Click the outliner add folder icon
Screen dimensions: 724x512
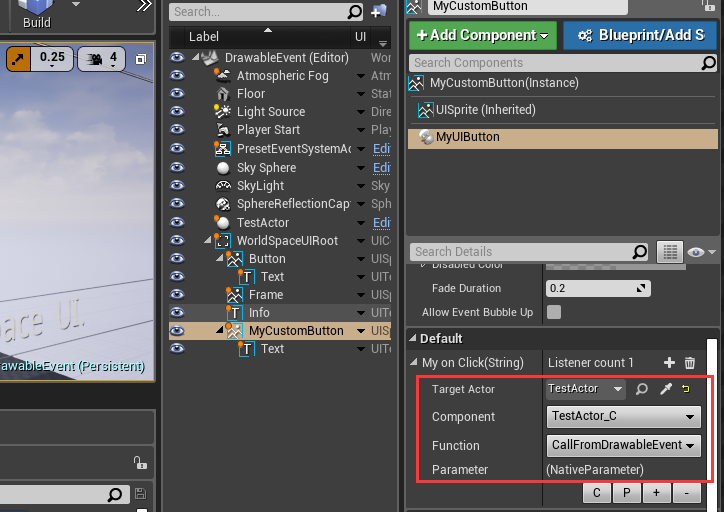pos(379,12)
